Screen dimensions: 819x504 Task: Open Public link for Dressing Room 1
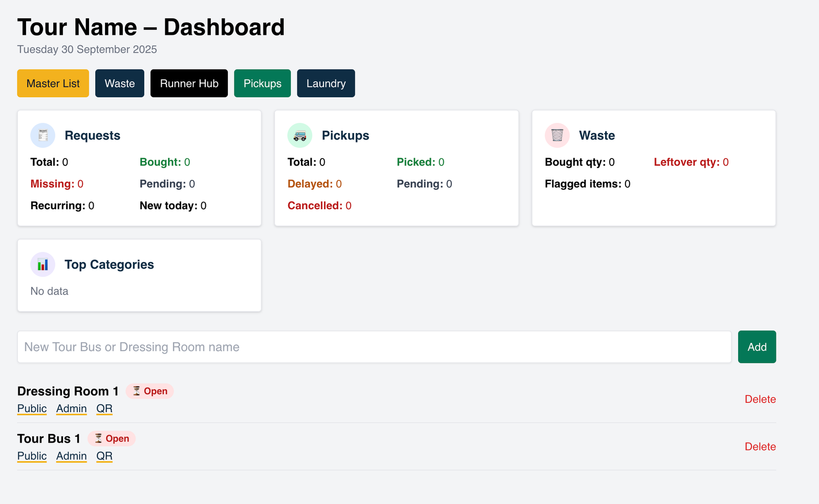[x=32, y=408]
